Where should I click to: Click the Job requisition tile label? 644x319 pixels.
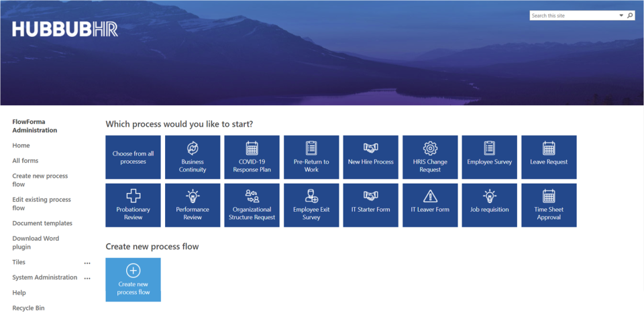point(490,209)
